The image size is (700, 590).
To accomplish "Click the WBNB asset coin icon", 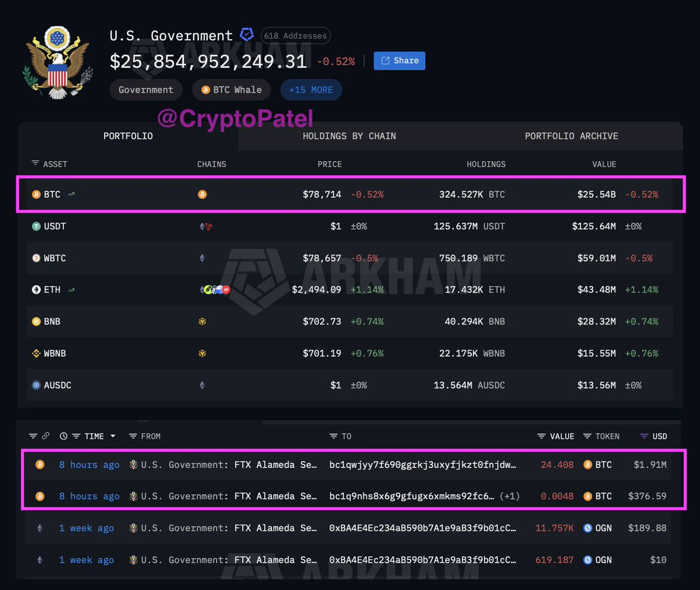I will (36, 353).
